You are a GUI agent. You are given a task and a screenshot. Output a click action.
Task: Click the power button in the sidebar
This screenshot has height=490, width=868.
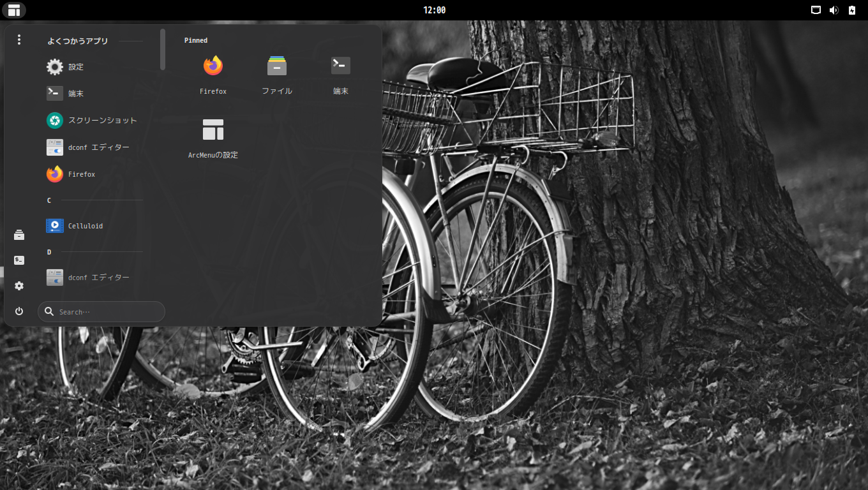19,311
